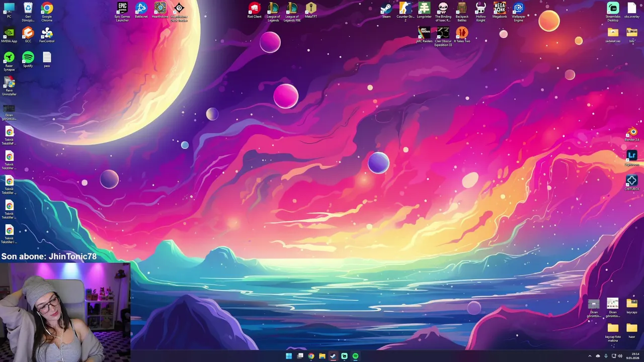The image size is (644, 362).
Task: Open the It Takes Two shortcut
Action: (x=462, y=35)
